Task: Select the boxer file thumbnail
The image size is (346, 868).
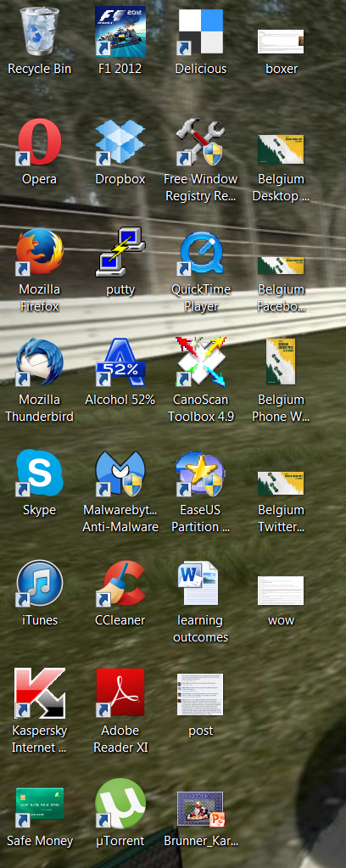Action: click(281, 42)
